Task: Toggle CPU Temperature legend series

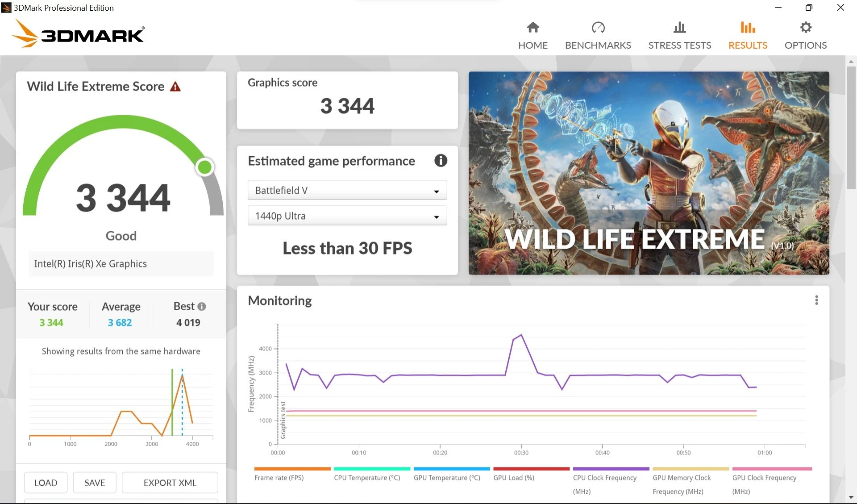Action: (367, 478)
